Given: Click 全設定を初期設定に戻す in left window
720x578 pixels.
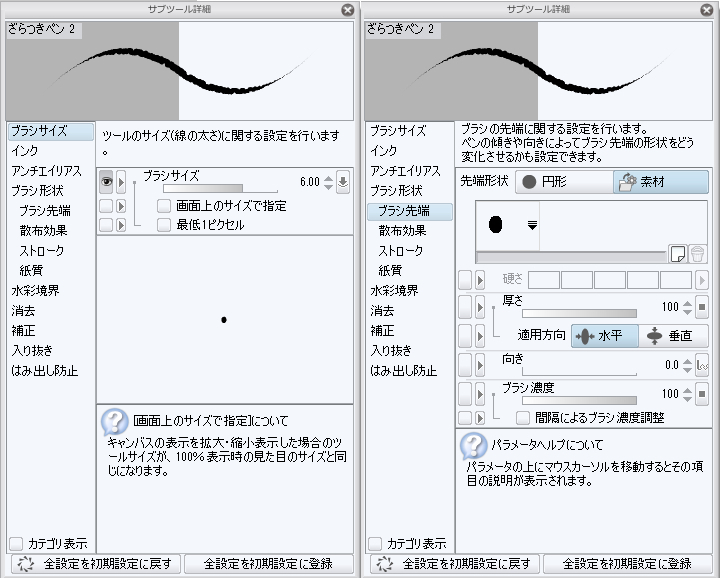Looking at the screenshot, I should (96, 564).
